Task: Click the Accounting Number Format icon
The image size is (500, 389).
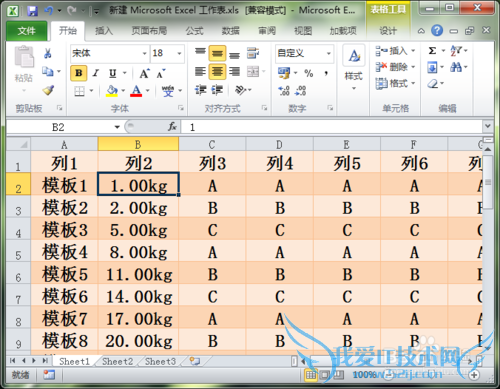Action: (x=284, y=73)
